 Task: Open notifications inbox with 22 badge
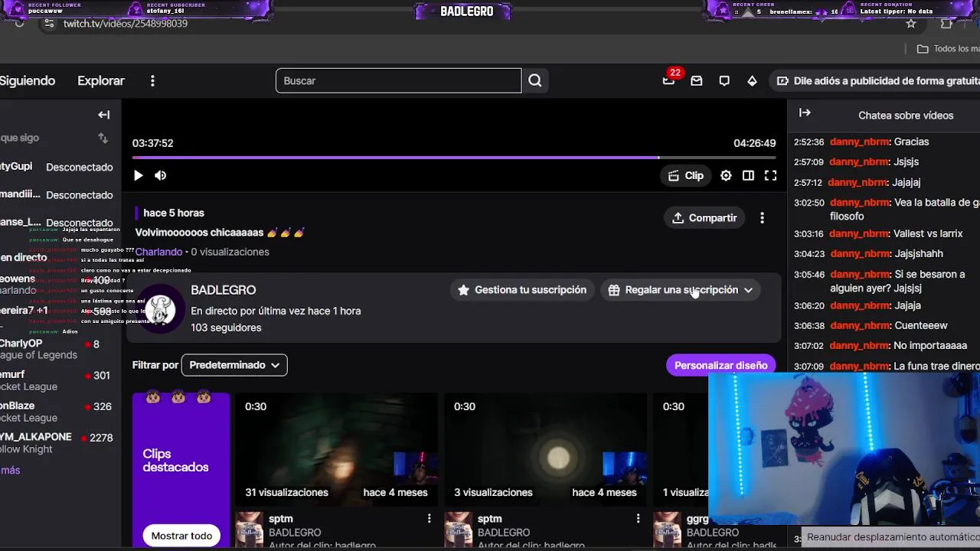pos(670,79)
